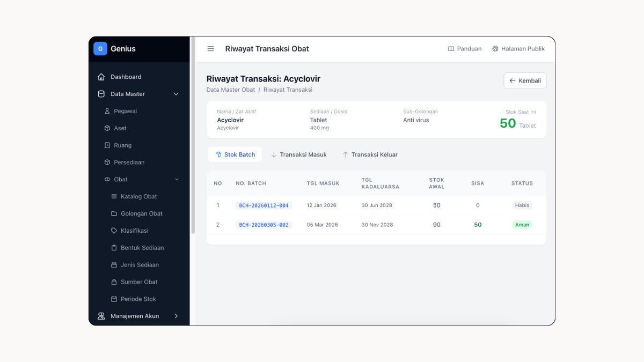This screenshot has width=644, height=362.
Task: Select the Dashboard home icon
Action: (x=101, y=76)
